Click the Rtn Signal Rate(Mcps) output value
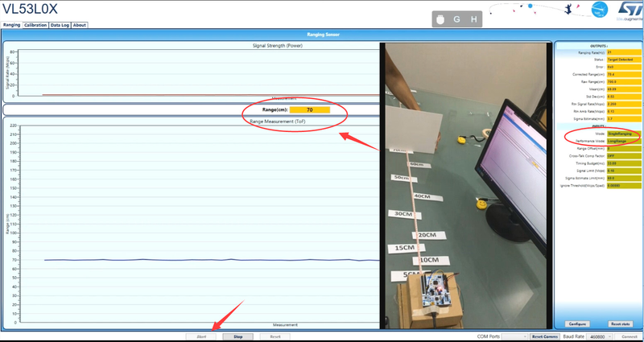The image size is (644, 342). [623, 104]
